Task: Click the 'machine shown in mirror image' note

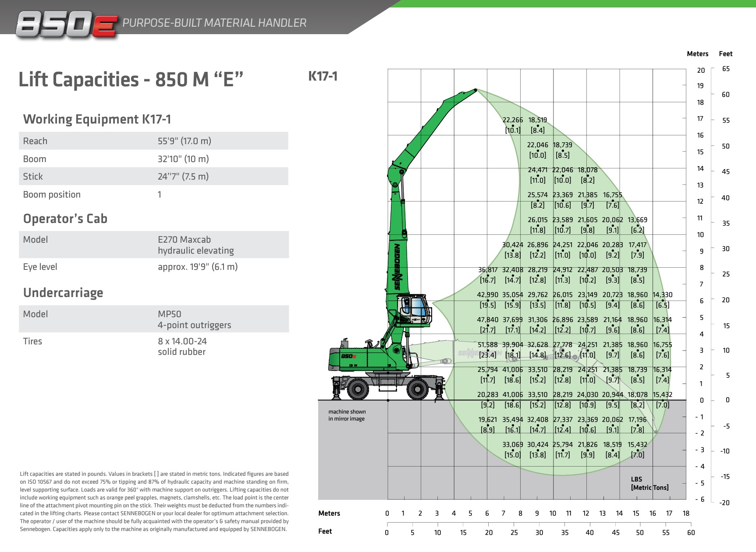Action: [347, 415]
